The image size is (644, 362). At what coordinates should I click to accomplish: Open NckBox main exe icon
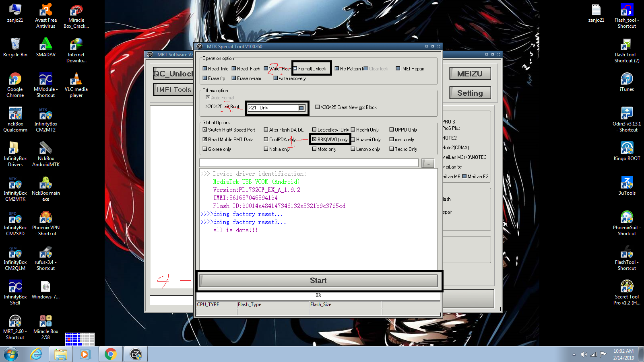click(x=46, y=189)
